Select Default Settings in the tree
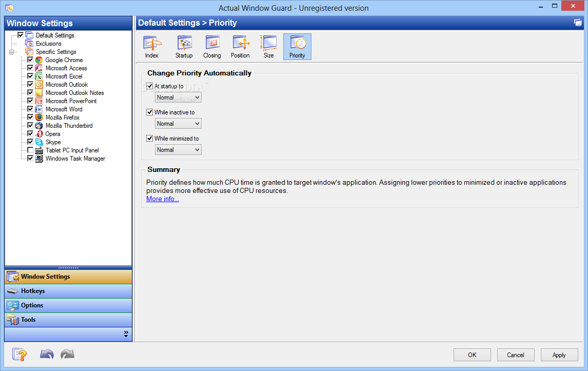The image size is (588, 371). click(55, 35)
